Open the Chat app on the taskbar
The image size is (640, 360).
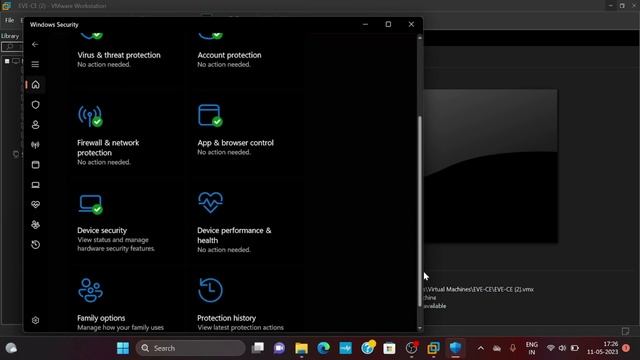pos(280,348)
